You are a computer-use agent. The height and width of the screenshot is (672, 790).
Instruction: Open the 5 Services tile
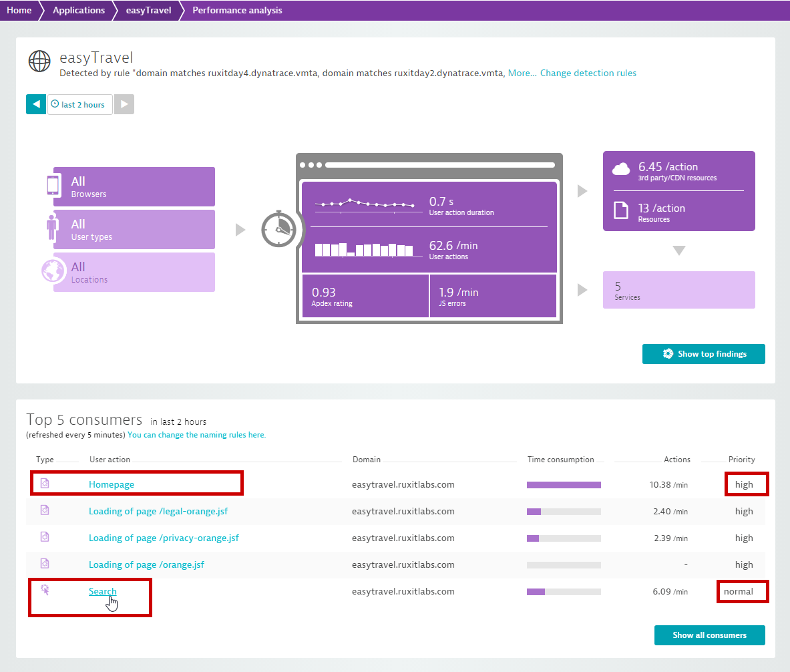pos(678,290)
